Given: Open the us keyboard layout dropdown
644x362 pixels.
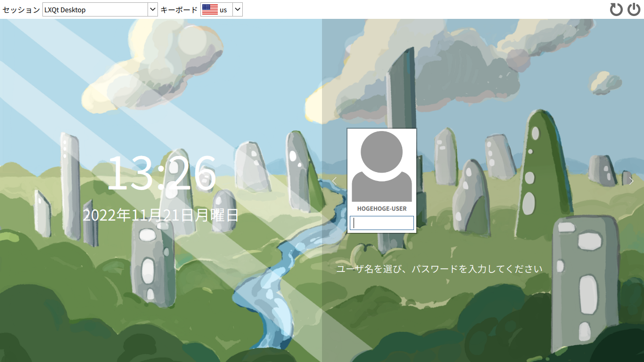Looking at the screenshot, I should (222, 9).
